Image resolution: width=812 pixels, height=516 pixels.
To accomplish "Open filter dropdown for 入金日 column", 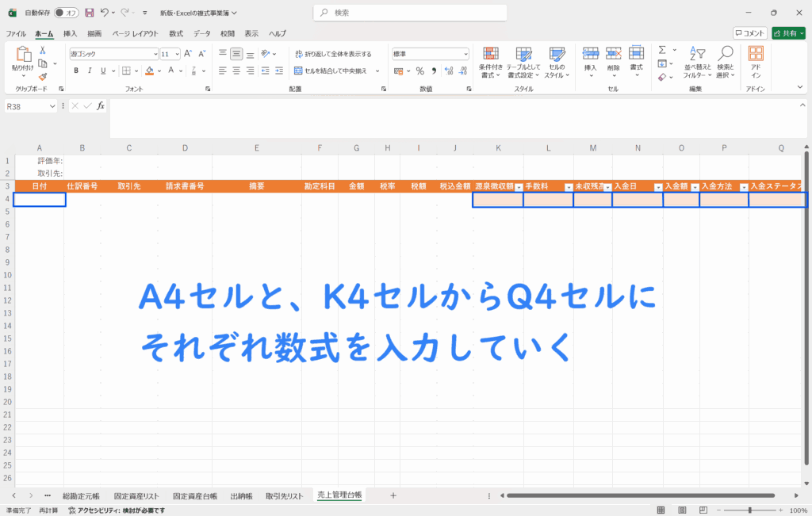I will [658, 187].
